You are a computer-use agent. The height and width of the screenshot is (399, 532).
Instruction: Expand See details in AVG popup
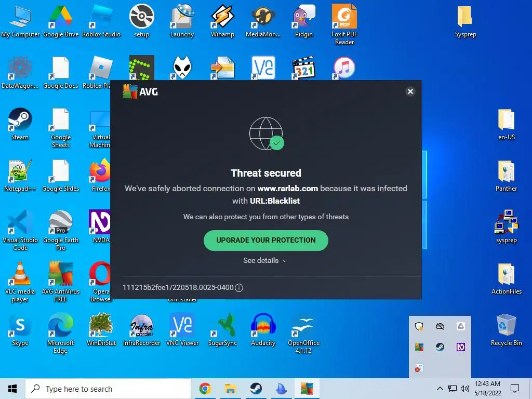(x=265, y=261)
